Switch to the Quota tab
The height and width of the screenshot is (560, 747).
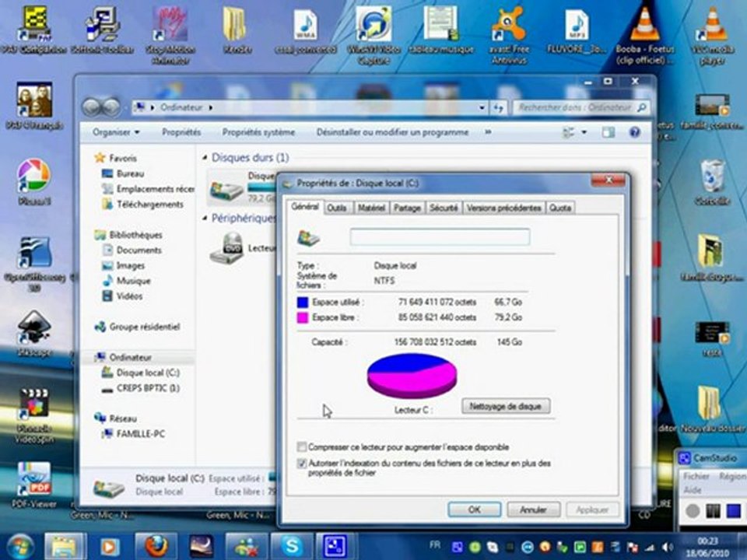point(559,208)
